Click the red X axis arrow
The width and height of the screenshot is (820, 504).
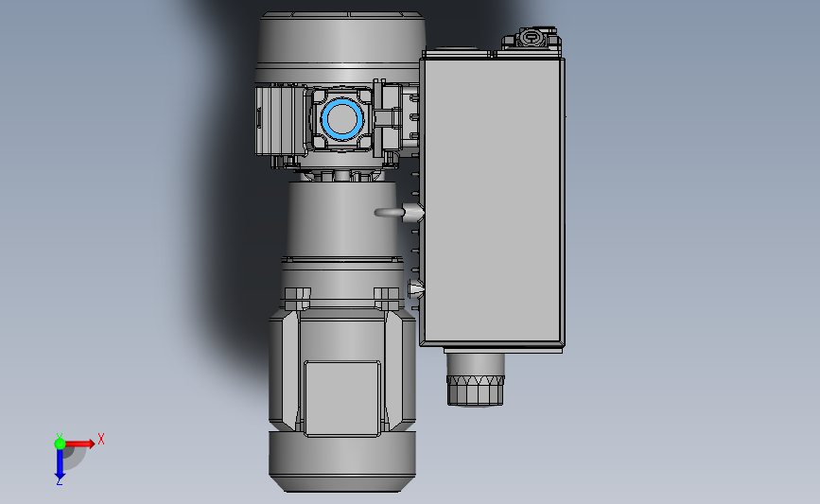[x=80, y=443]
